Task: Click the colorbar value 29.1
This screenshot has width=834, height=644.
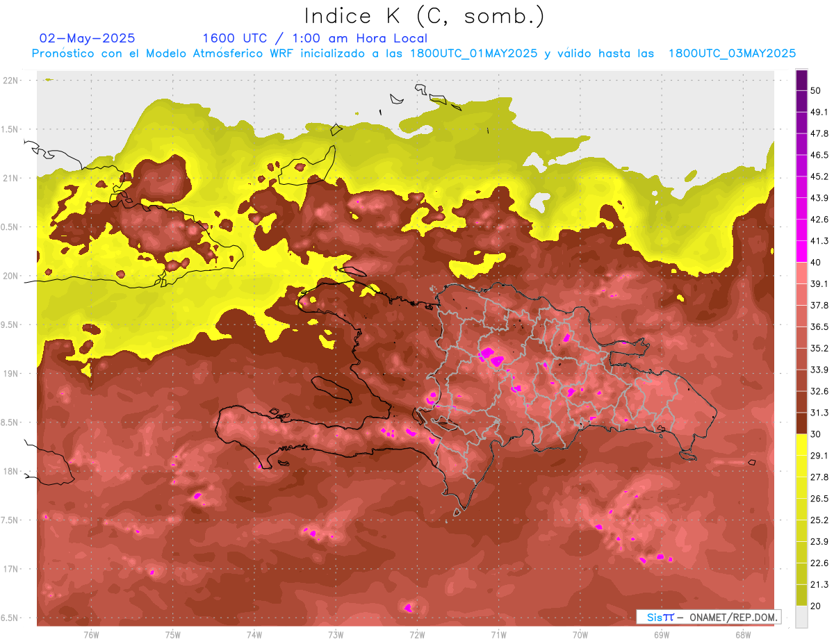Action: point(819,456)
